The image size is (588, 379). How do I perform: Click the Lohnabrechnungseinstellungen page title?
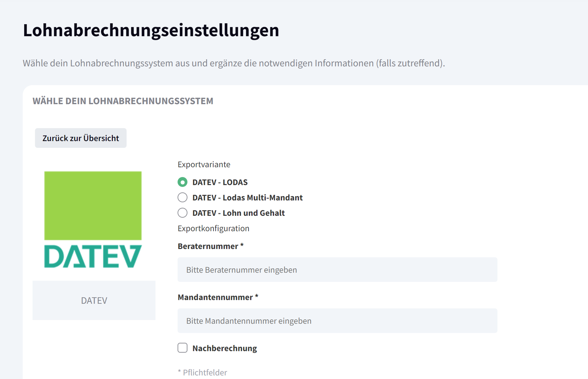point(151,30)
